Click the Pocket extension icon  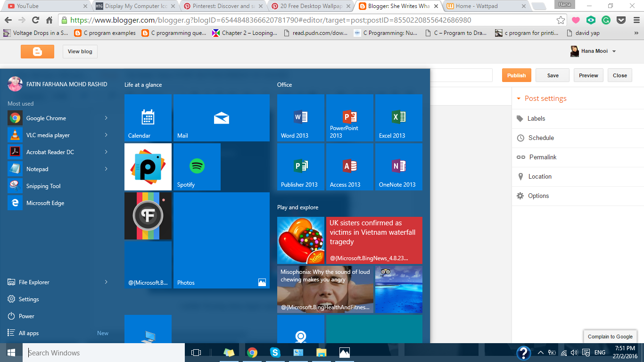click(x=621, y=20)
